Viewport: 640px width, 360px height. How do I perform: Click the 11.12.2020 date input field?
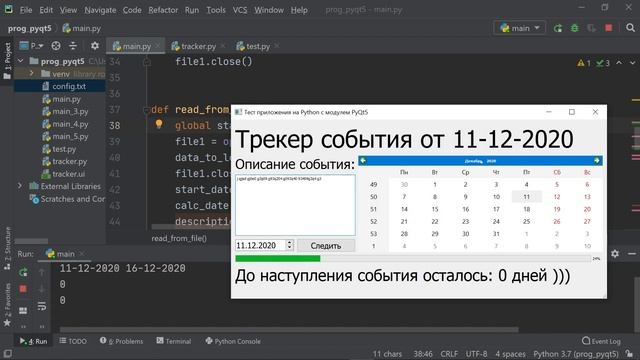[x=260, y=245]
